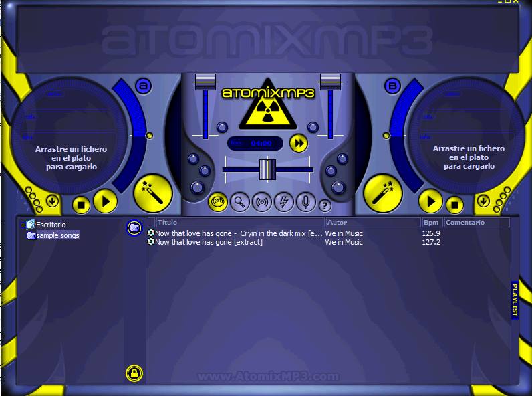Image resolution: width=532 pixels, height=396 pixels.
Task: Open the vertical PLAYLIST tab
Action: [515, 300]
